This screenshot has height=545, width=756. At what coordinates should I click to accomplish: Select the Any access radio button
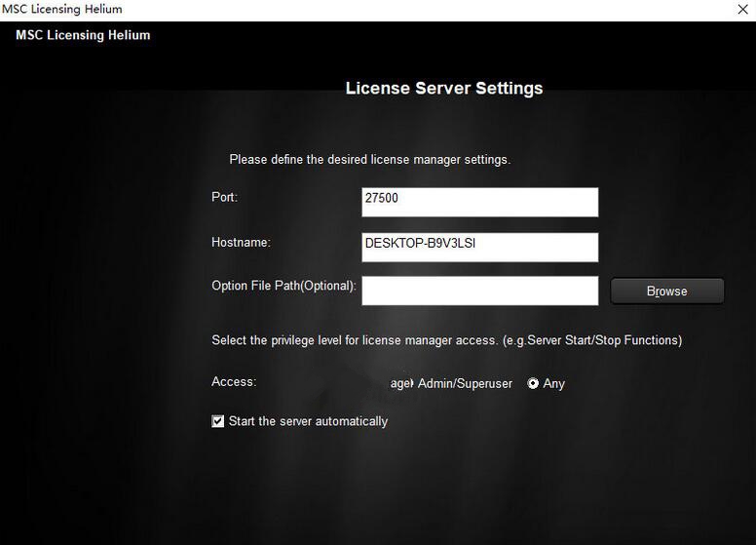tap(533, 383)
